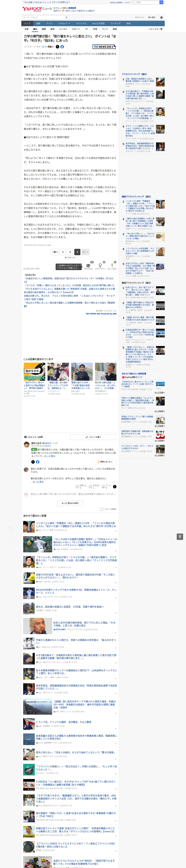186x868 pixels.
Task: Go to article page 1
Action: 63,252
